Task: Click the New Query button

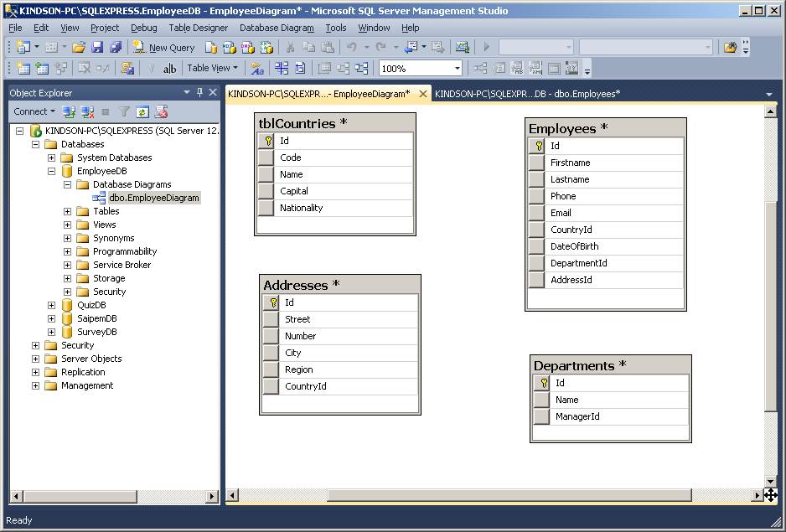Action: (163, 47)
